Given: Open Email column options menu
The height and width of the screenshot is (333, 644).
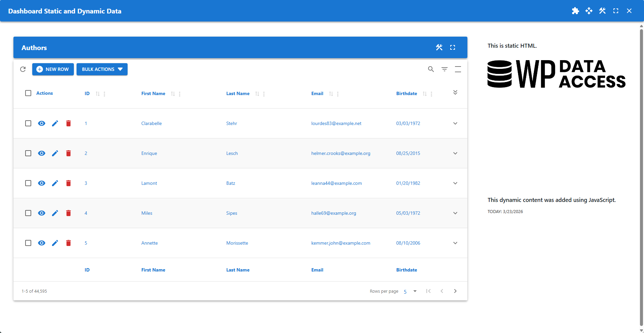Looking at the screenshot, I should pyautogui.click(x=338, y=94).
